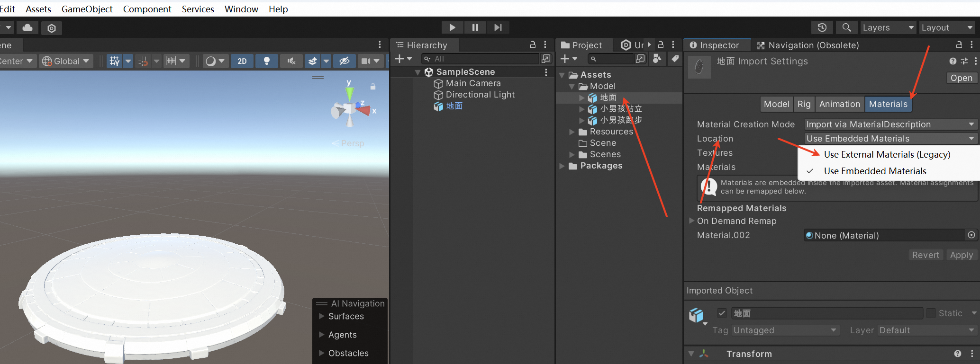Viewport: 980px width, 364px height.
Task: Select 小男孩站立 model asset
Action: point(621,109)
